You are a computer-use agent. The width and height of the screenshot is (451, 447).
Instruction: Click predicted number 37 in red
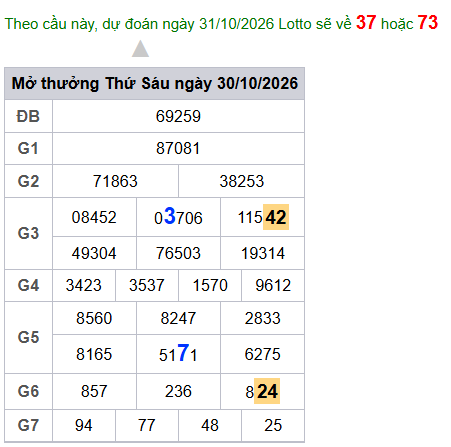pos(366,23)
